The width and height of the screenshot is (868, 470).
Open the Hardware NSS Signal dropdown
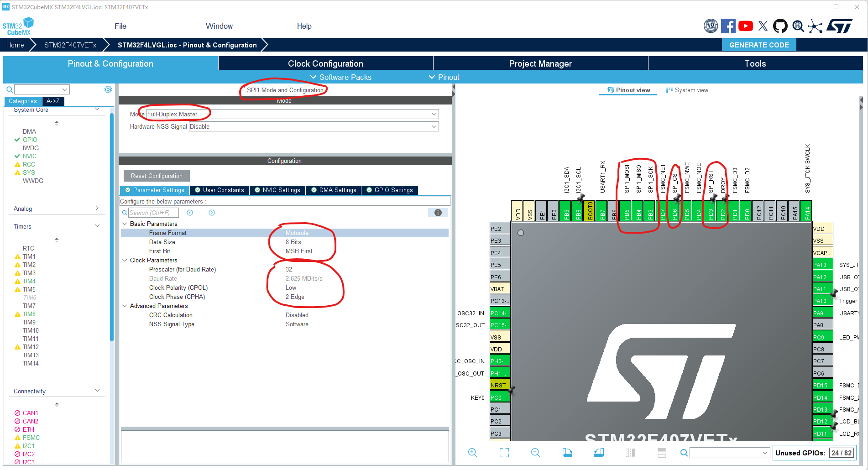pos(434,126)
